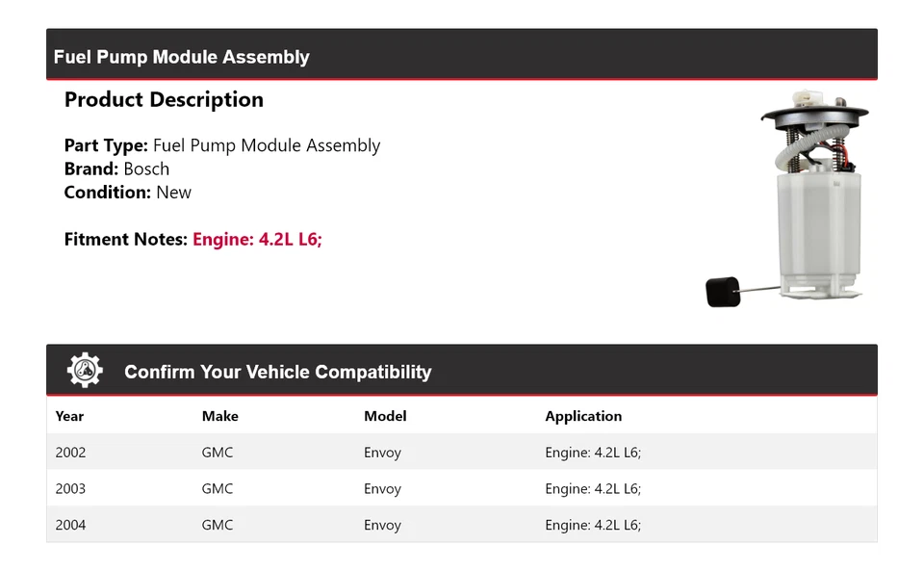This screenshot has height=571, width=924.
Task: Click the Model column header
Action: pyautogui.click(x=385, y=416)
